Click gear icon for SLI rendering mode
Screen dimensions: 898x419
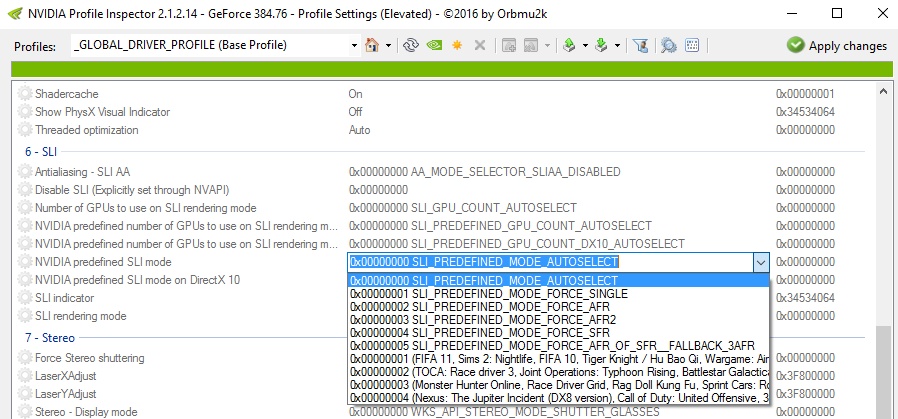coord(25,316)
